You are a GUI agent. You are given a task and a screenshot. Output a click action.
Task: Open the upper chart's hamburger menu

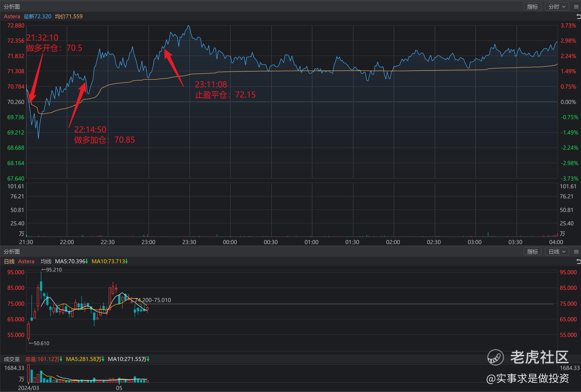(576, 7)
